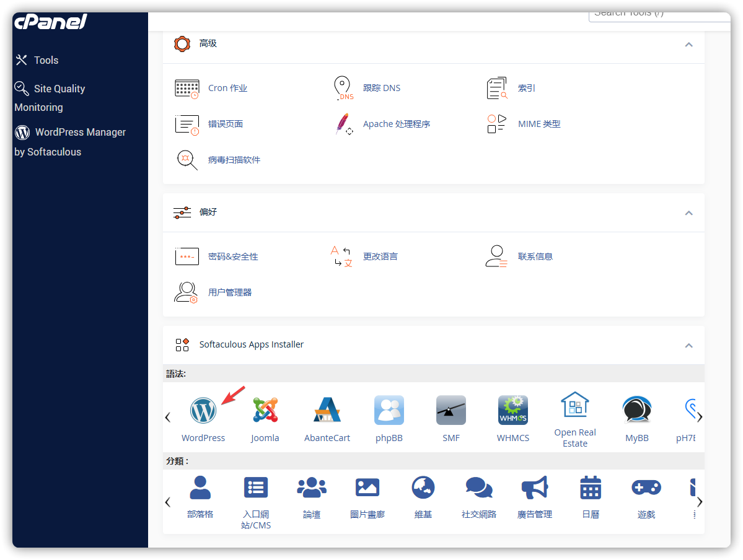Open the MIME 类型 icon
743x560 pixels.
point(496,124)
